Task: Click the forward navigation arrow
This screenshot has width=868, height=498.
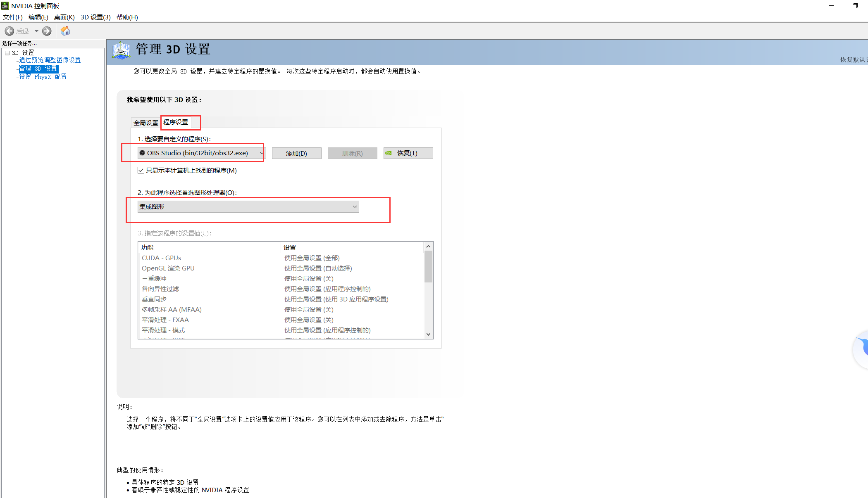Action: [47, 31]
